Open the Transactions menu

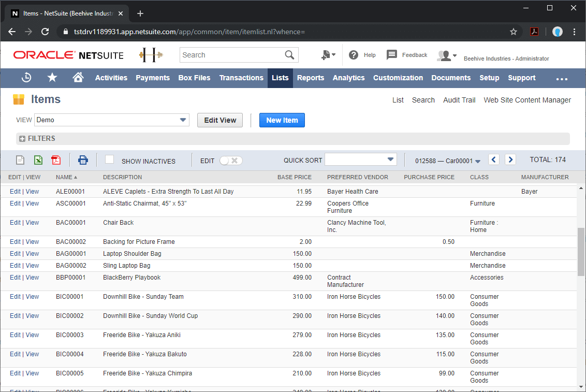click(x=241, y=78)
